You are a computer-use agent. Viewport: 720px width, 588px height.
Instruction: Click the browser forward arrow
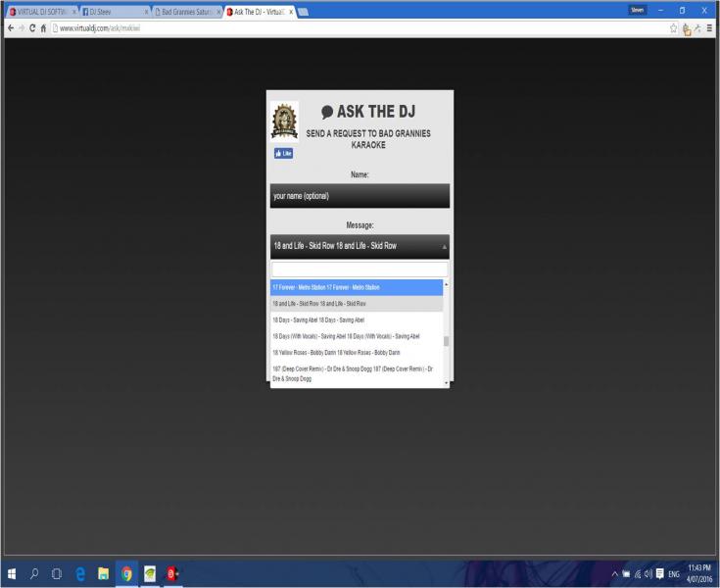[x=22, y=28]
